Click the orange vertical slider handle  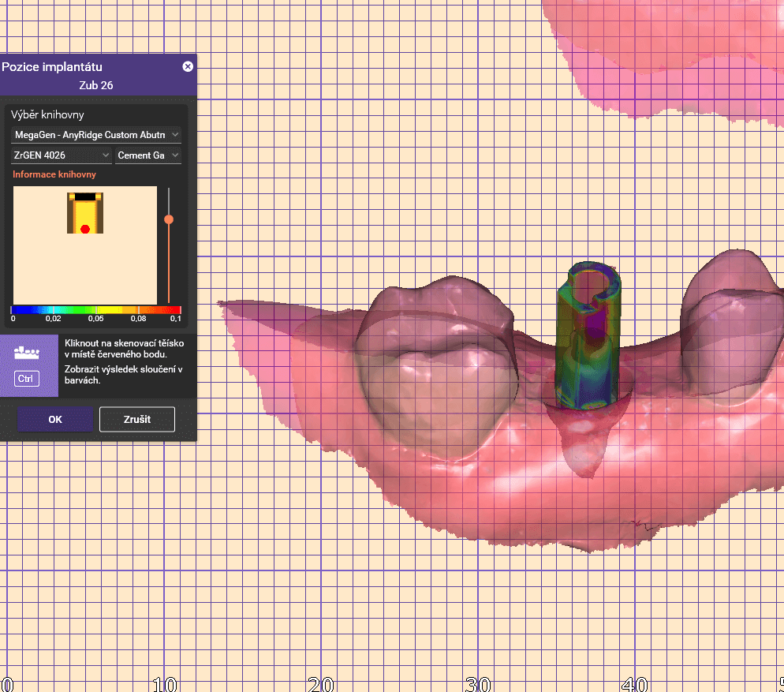[x=169, y=219]
